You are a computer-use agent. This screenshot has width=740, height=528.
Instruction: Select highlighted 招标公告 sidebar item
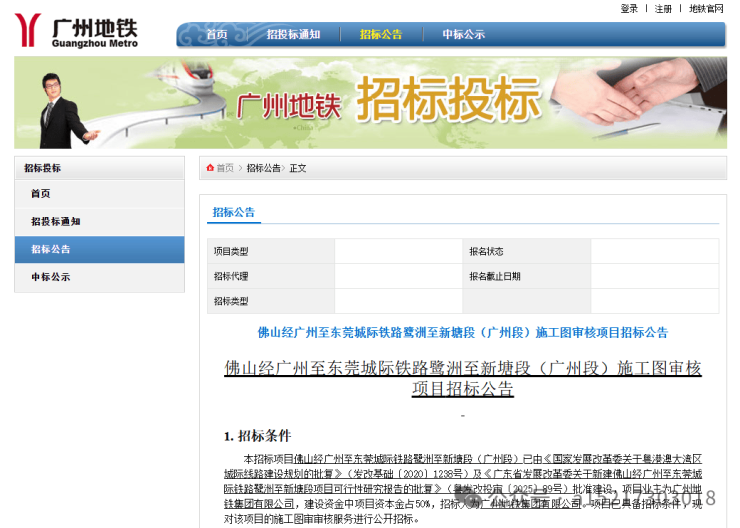pos(51,250)
